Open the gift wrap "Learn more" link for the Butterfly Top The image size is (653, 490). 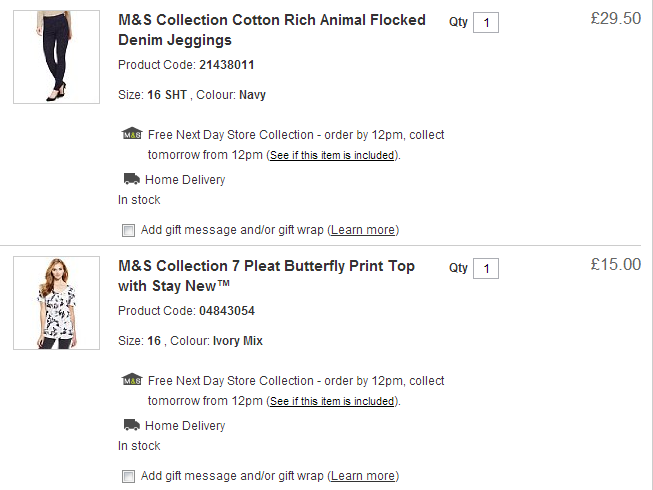click(x=363, y=476)
